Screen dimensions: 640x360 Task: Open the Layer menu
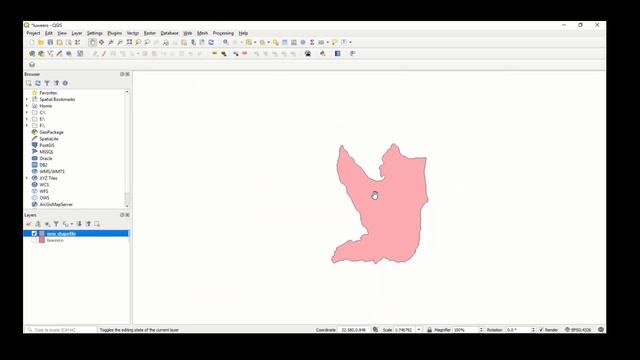point(77,33)
